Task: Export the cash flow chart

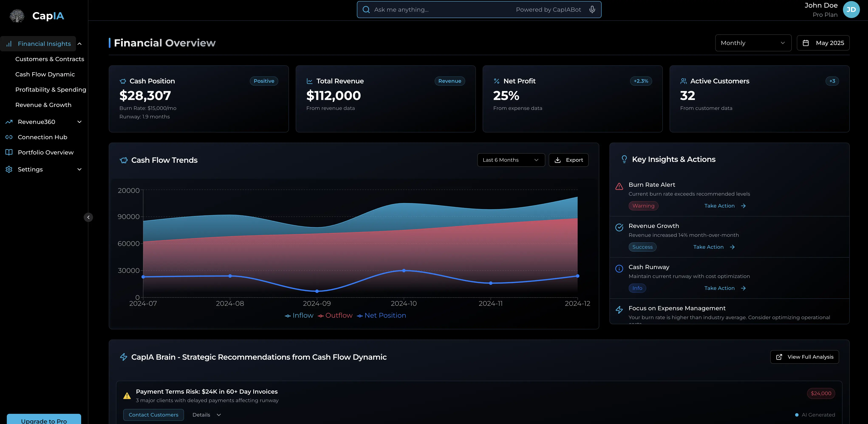Action: click(x=568, y=160)
